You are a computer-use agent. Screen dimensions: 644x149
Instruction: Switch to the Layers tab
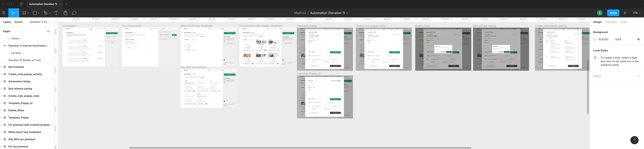7,22
